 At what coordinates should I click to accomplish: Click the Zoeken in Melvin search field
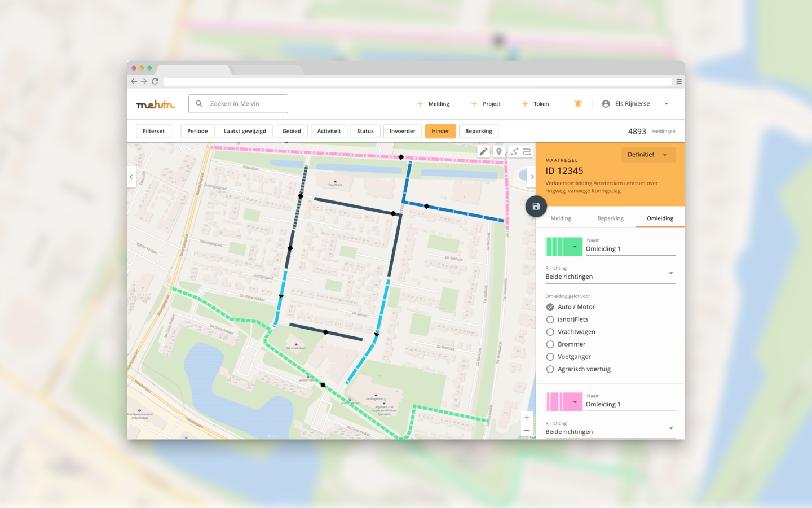(238, 104)
